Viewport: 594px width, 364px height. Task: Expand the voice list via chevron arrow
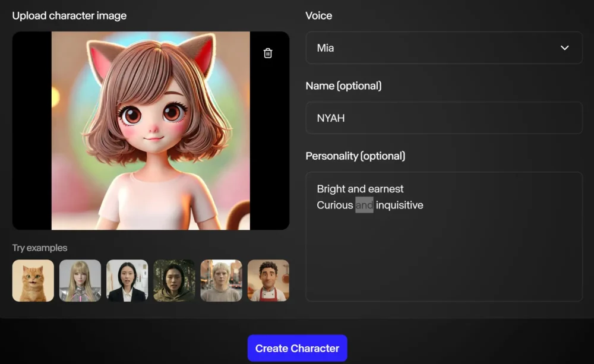click(x=564, y=48)
